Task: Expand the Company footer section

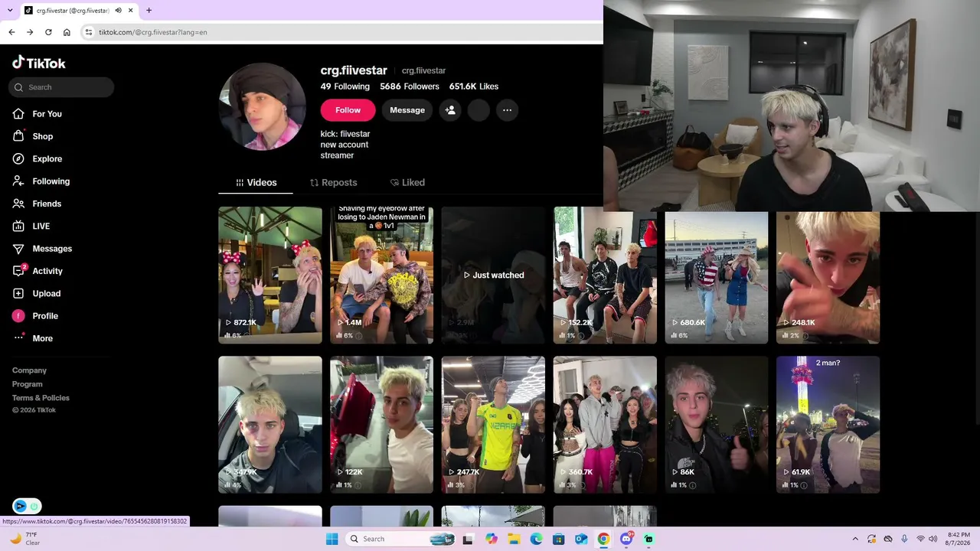Action: (x=29, y=370)
